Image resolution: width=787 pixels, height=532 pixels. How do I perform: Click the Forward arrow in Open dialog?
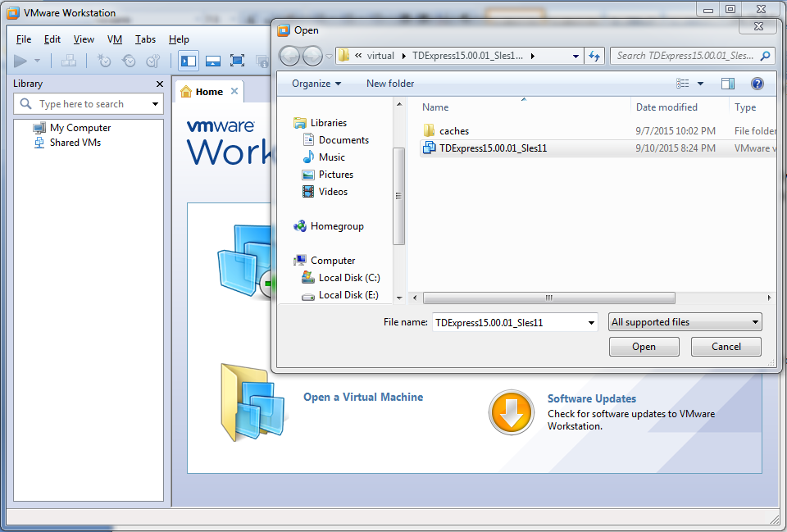click(x=312, y=56)
